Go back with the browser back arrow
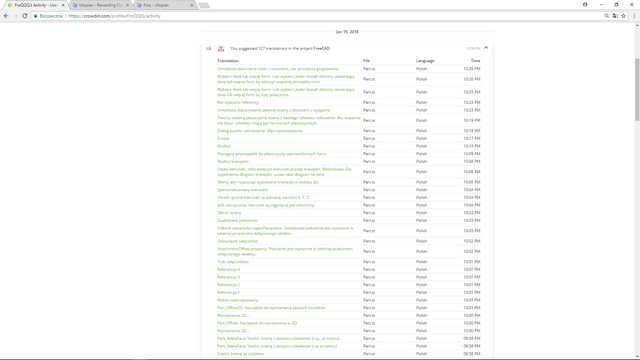 pos(6,16)
